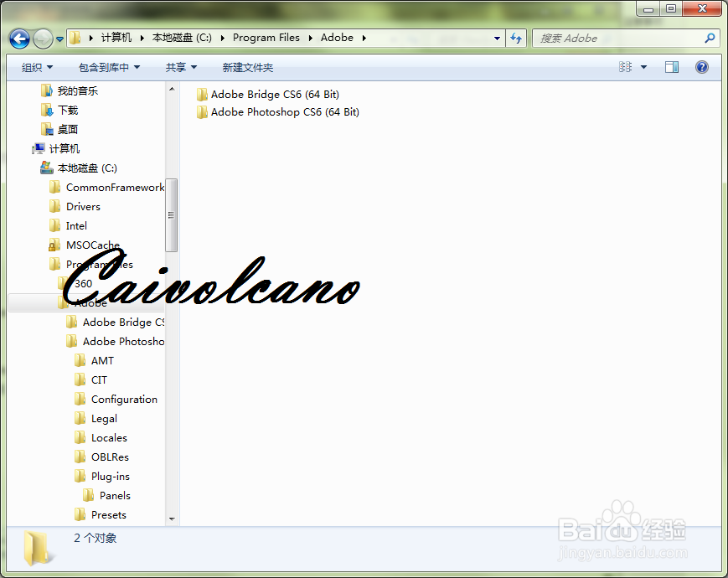Viewport: 728px width, 578px height.
Task: Close the Explorer window
Action: point(702,9)
